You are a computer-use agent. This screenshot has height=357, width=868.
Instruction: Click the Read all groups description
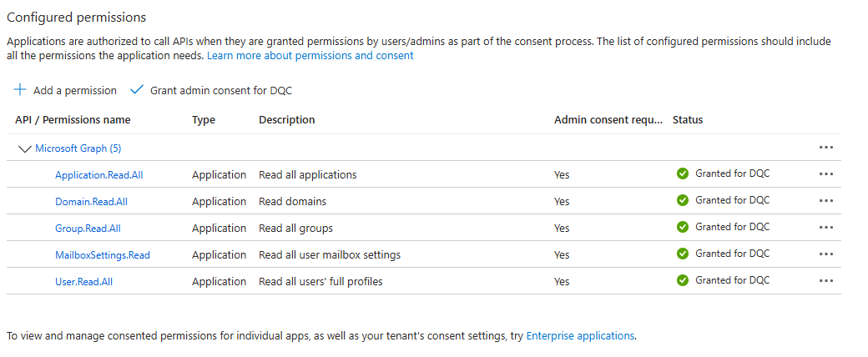(295, 228)
